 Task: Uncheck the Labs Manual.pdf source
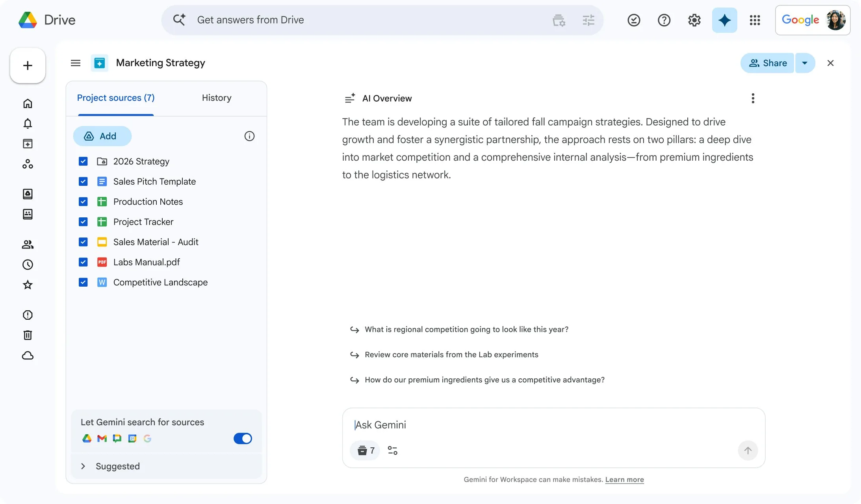pos(83,262)
